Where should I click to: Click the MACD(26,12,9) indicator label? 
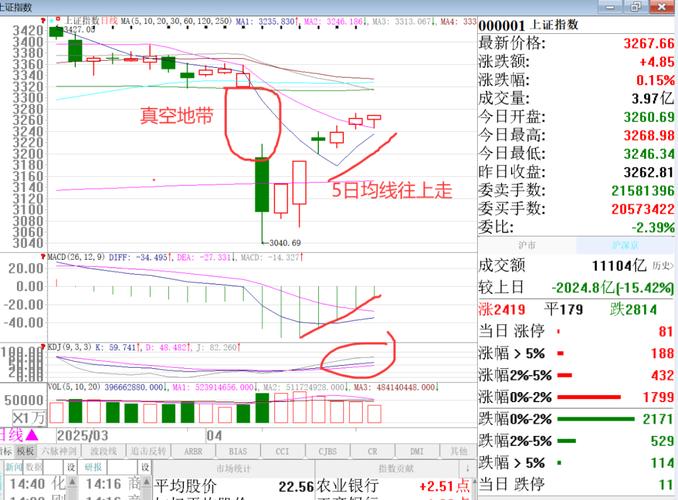76,257
